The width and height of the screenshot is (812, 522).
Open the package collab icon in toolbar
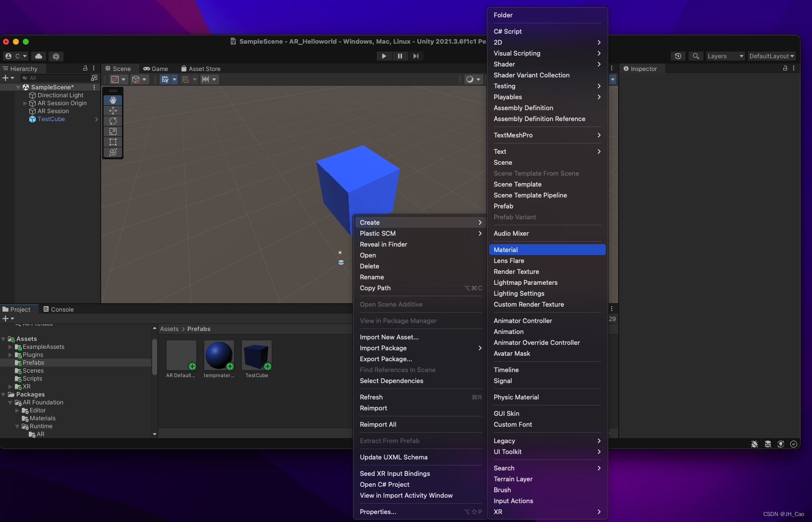[x=56, y=57]
